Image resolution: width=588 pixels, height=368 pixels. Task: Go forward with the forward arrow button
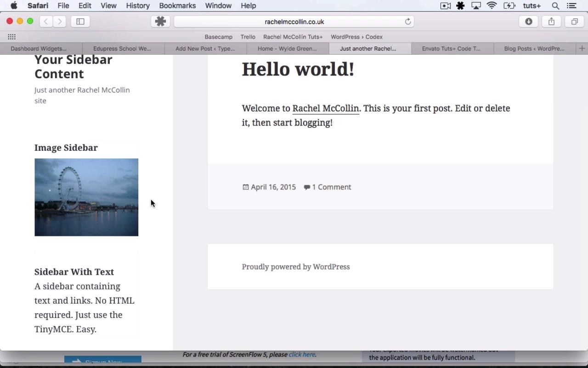coord(60,21)
